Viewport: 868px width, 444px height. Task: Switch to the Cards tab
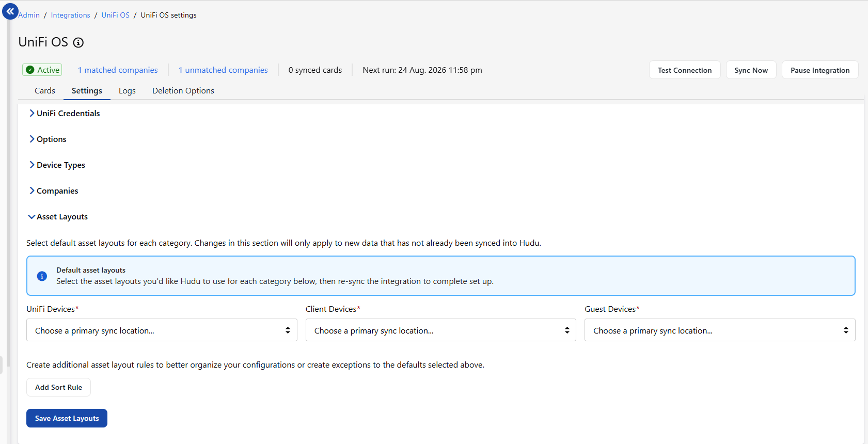45,91
